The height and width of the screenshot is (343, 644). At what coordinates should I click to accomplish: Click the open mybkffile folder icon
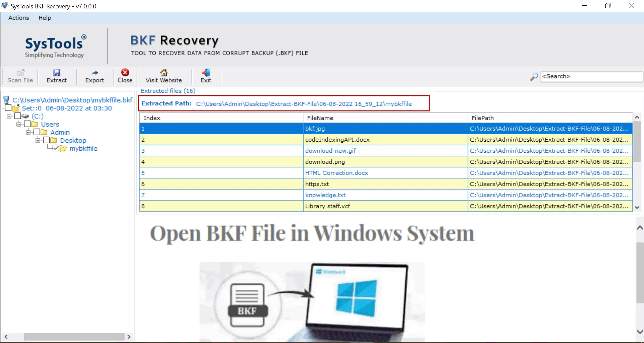pos(63,148)
